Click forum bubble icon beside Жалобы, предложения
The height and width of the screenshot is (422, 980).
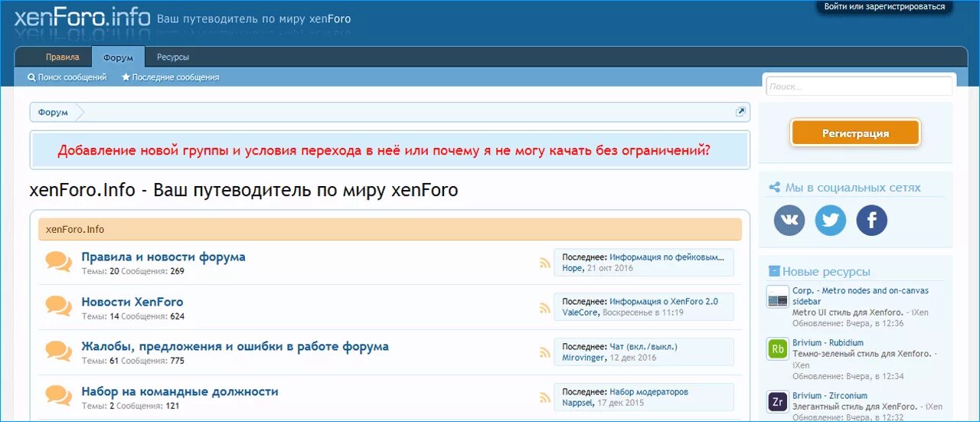pos(59,352)
